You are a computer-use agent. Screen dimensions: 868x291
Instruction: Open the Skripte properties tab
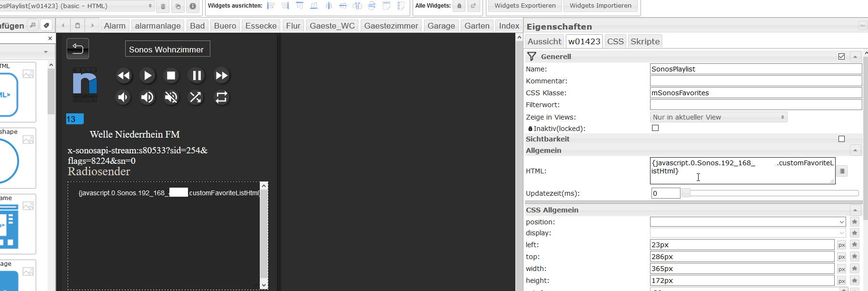(645, 41)
